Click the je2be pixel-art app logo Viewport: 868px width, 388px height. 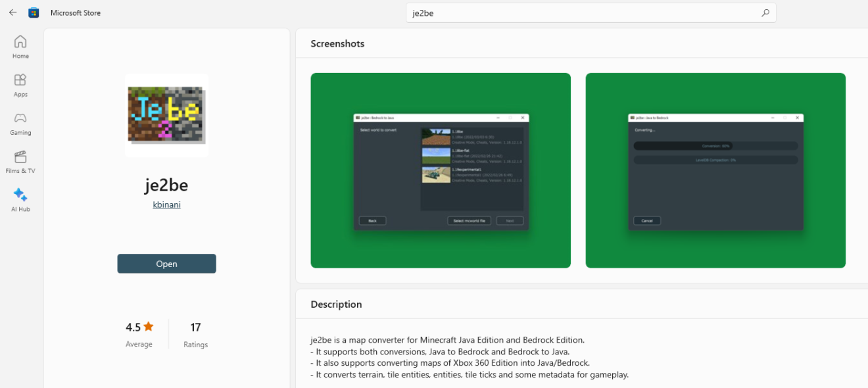click(x=166, y=115)
